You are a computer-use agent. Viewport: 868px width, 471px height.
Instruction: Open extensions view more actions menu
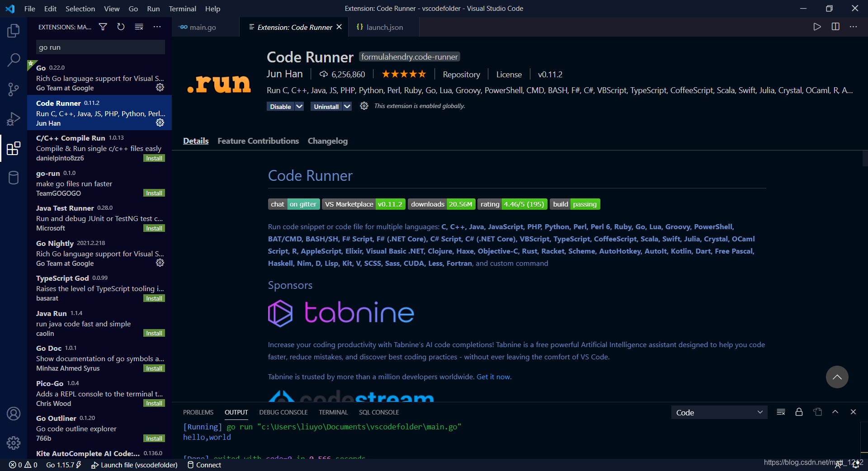pos(157,27)
